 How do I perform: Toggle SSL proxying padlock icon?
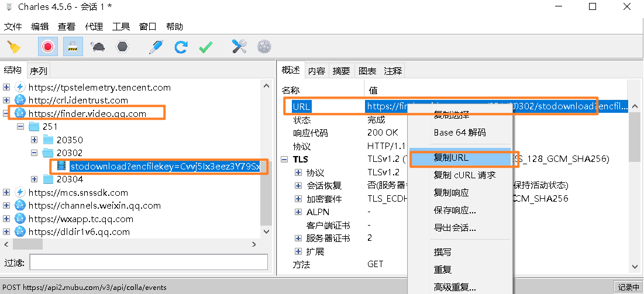click(x=73, y=46)
